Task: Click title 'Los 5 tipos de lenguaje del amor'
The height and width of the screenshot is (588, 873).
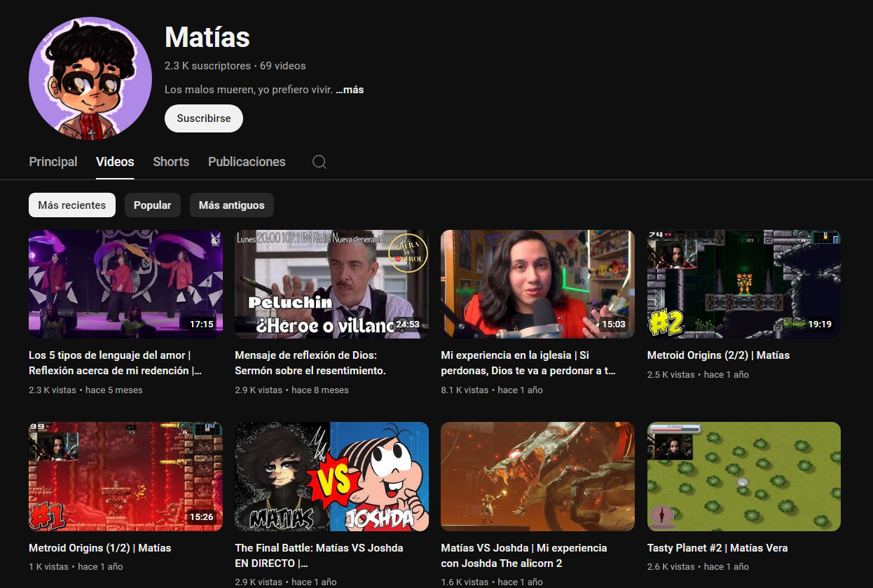Action: (x=116, y=363)
